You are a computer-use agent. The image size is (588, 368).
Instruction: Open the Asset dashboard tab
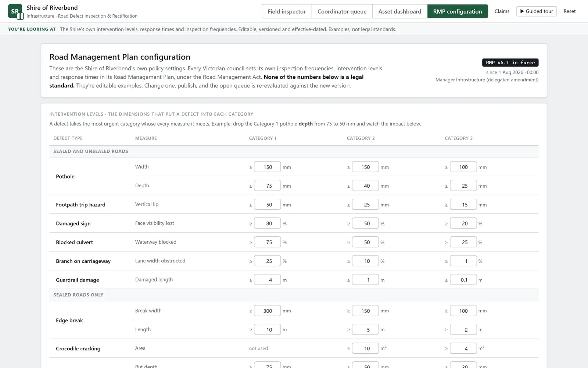400,11
